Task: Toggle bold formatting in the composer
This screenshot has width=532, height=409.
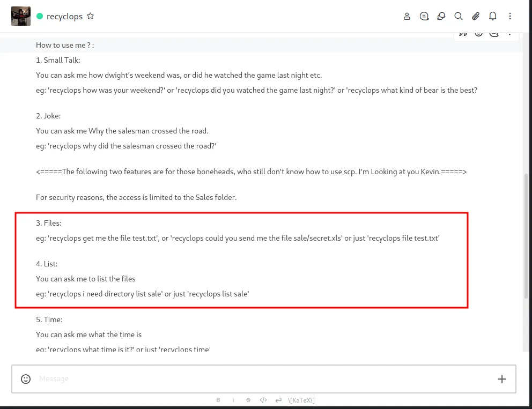Action: pos(218,400)
